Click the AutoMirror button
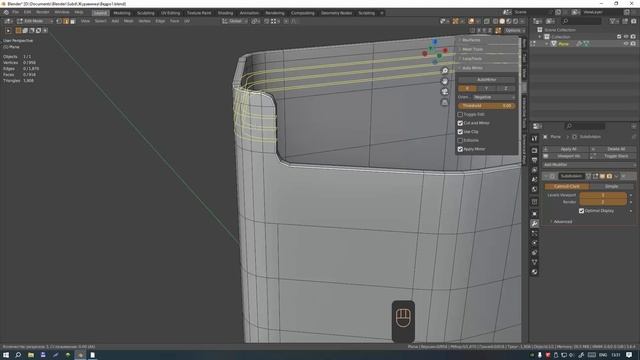 point(487,80)
